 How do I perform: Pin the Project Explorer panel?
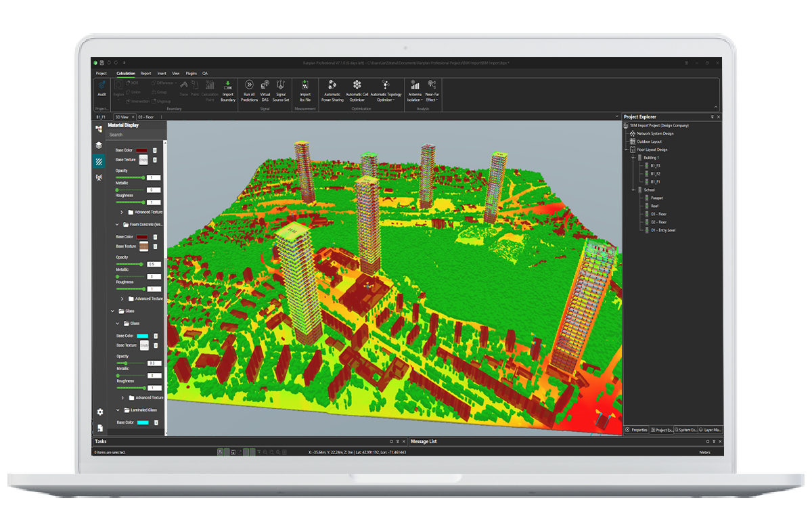(x=712, y=117)
